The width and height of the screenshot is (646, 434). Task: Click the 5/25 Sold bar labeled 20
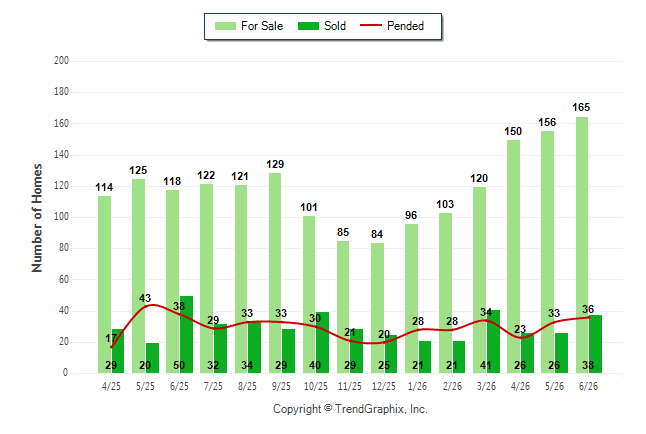click(x=152, y=358)
